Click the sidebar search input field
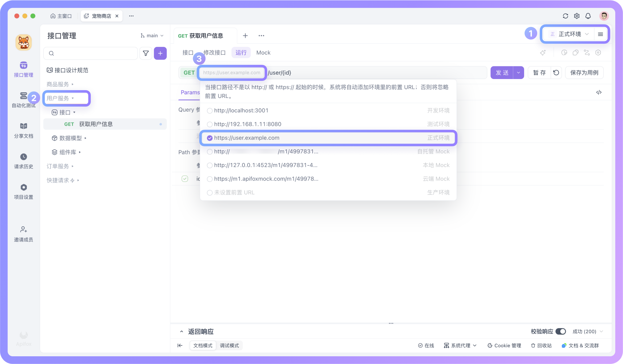This screenshot has height=364, width=623. tap(91, 53)
